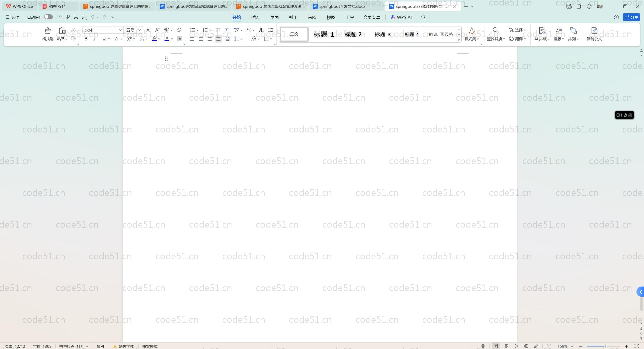Image resolution: width=644 pixels, height=349 pixels.
Task: Switch to outline view in status bar
Action: tap(506, 346)
